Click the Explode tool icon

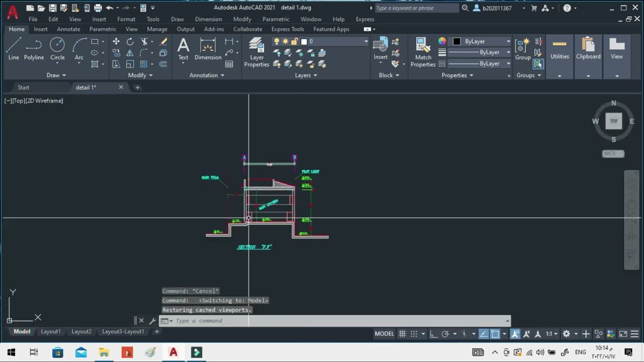pyautogui.click(x=164, y=53)
